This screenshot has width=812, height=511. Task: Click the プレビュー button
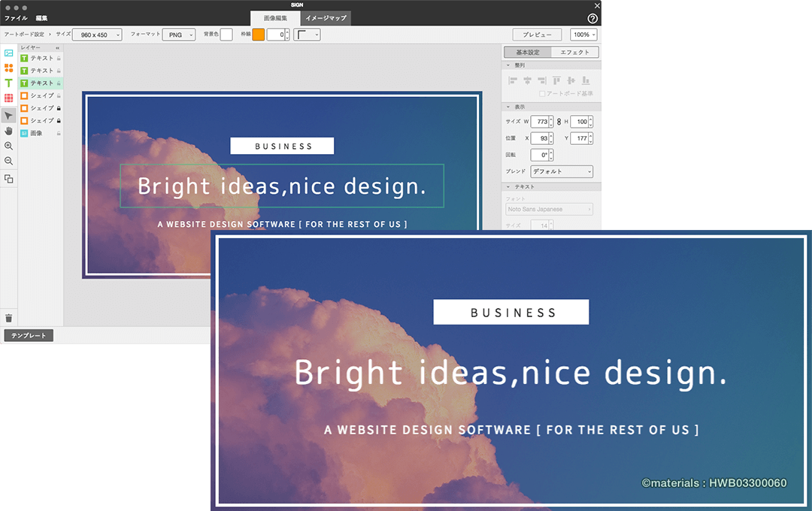pyautogui.click(x=537, y=35)
